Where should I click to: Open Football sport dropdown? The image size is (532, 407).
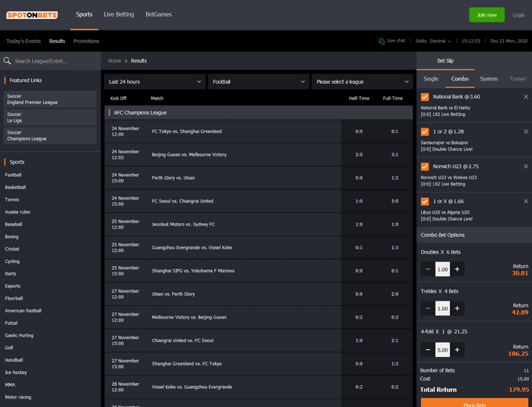(x=258, y=82)
